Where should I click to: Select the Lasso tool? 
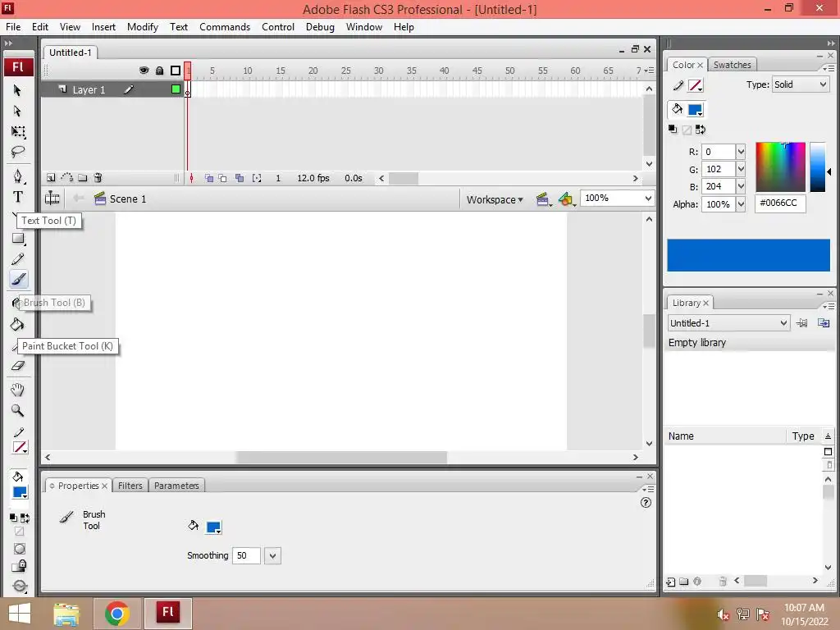[x=18, y=152]
